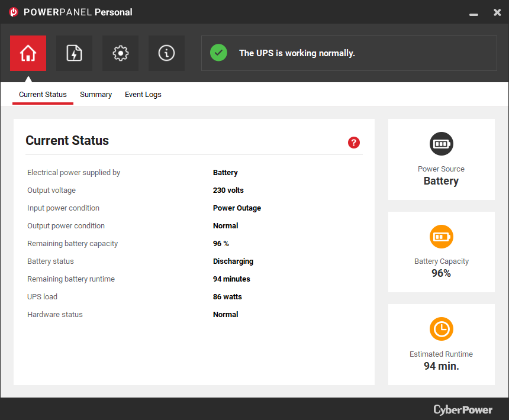Open the red help question mark
The height and width of the screenshot is (420, 509).
click(x=354, y=143)
